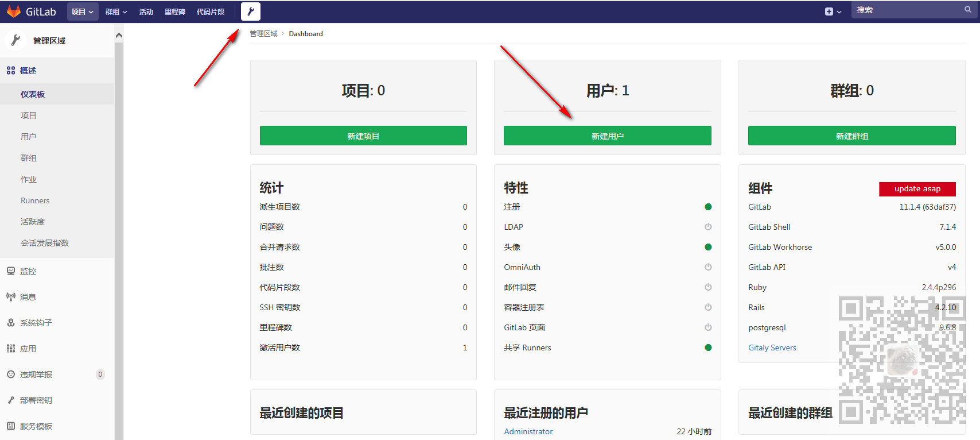Viewport: 980px width, 440px height.
Task: Click the GitLab Workhorse v5.0.0 value
Action: click(x=946, y=247)
